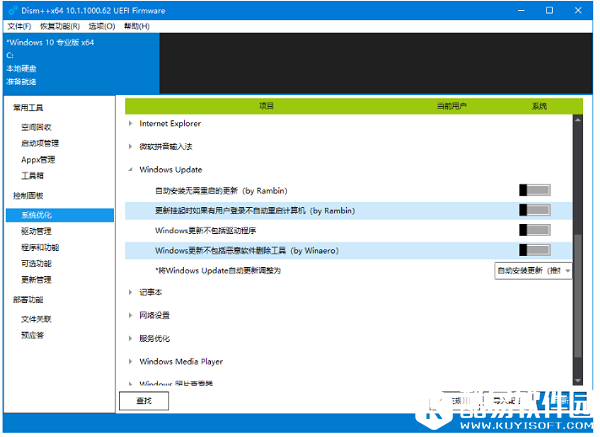Toggle Windows更新不包括驱动程序 switch
This screenshot has width=600, height=437.
(x=535, y=230)
